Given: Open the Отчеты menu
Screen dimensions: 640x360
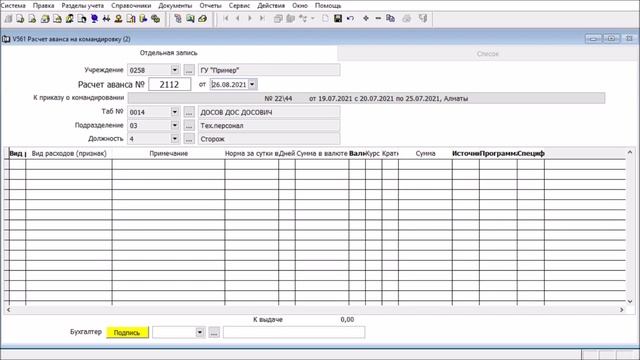Looking at the screenshot, I should click(x=210, y=5).
